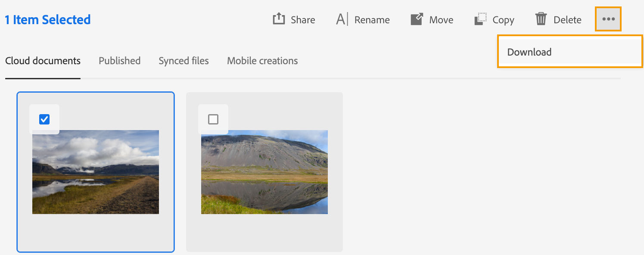Check the second document's checkbox

point(213,119)
